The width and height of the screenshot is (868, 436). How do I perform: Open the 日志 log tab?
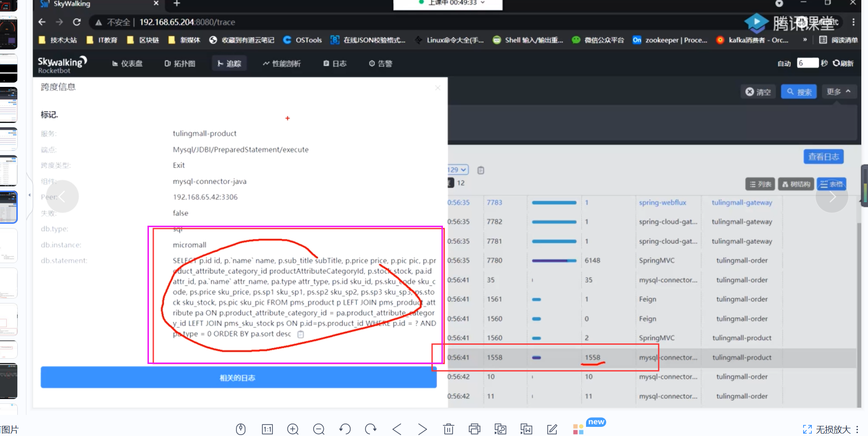point(335,63)
